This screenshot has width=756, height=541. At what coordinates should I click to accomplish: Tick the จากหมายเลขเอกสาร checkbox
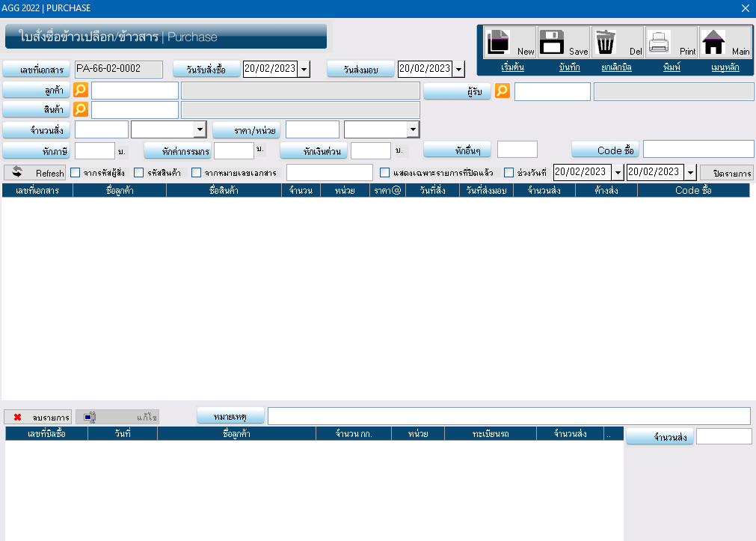[197, 173]
